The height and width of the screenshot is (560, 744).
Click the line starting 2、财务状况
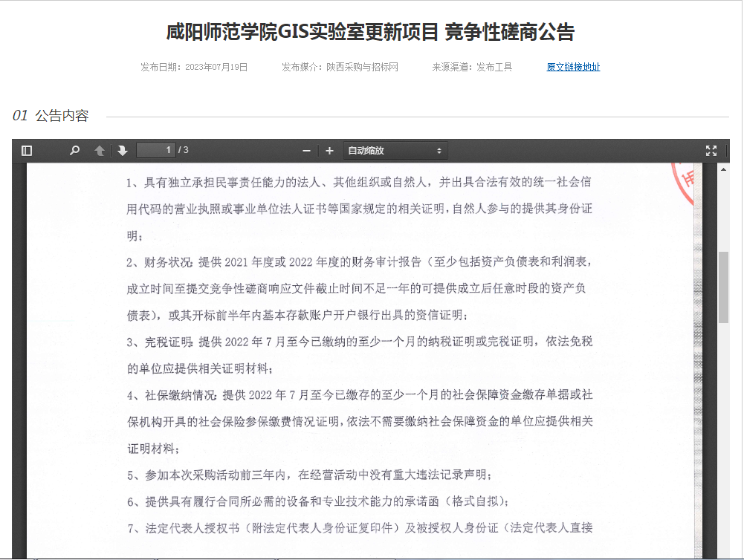(x=359, y=261)
